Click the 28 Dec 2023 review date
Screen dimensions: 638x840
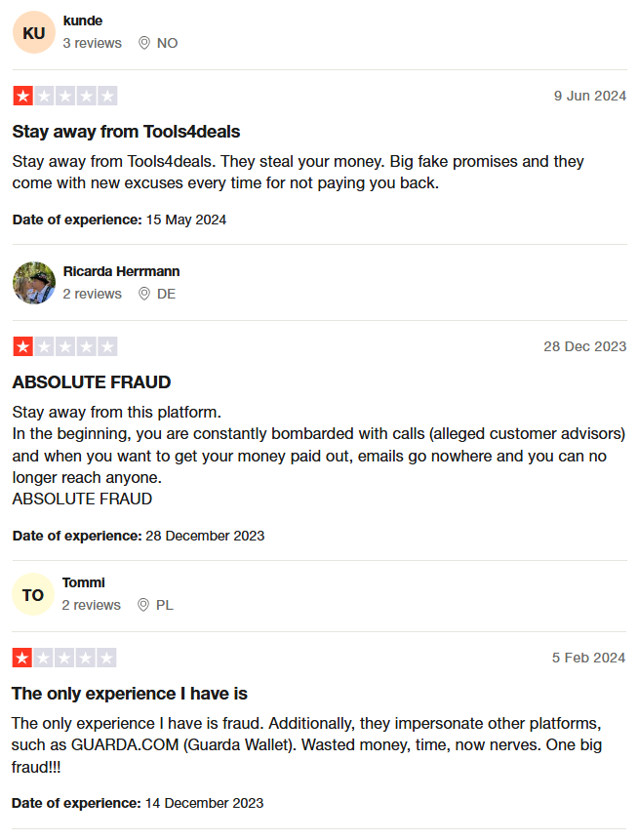[585, 346]
